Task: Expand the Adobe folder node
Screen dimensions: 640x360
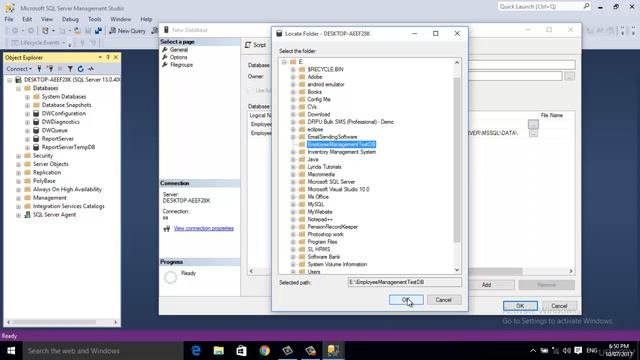Action: click(293, 77)
